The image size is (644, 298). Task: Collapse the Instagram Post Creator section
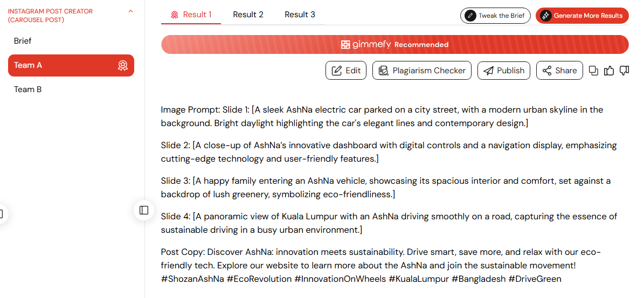point(130,11)
